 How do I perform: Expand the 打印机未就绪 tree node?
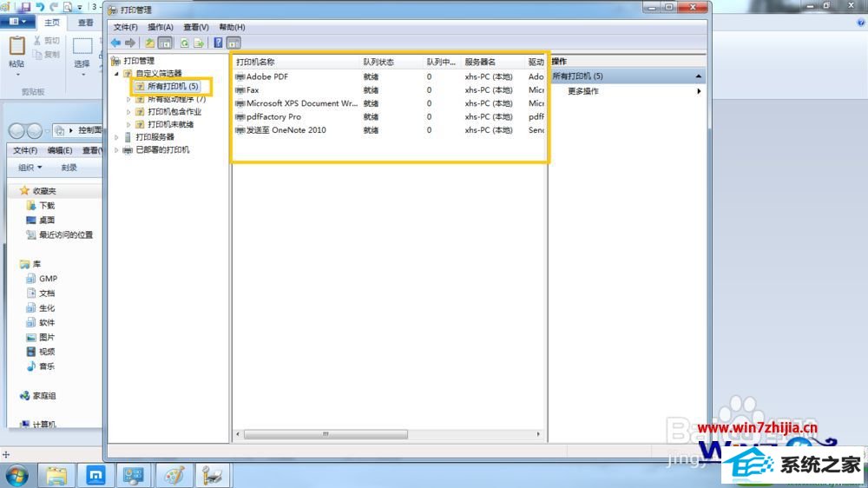(128, 125)
